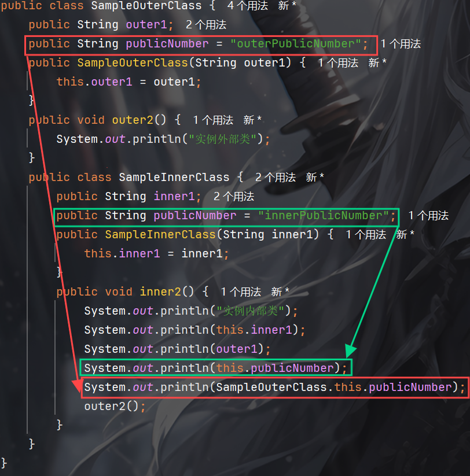Click this.outer1 in outer constructor body
The image size is (470, 476).
pyautogui.click(x=94, y=82)
